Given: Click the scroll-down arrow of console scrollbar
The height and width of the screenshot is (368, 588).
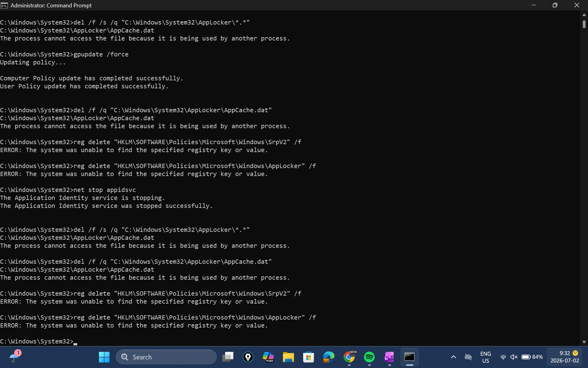Looking at the screenshot, I should tap(584, 342).
